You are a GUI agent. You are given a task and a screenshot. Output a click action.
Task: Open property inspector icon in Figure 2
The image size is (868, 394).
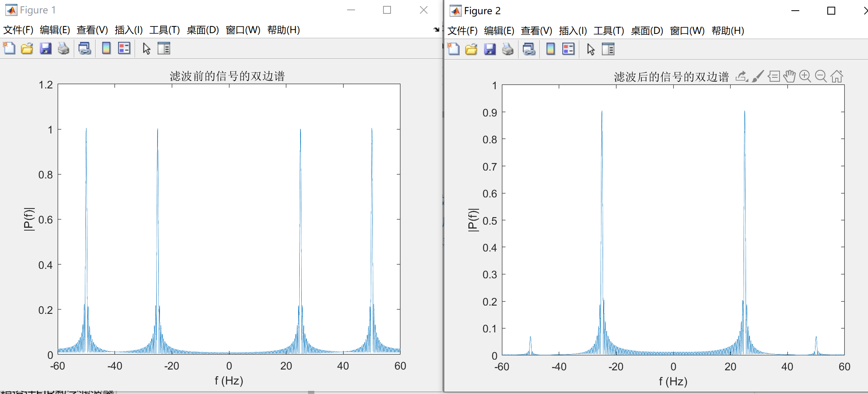pyautogui.click(x=608, y=49)
